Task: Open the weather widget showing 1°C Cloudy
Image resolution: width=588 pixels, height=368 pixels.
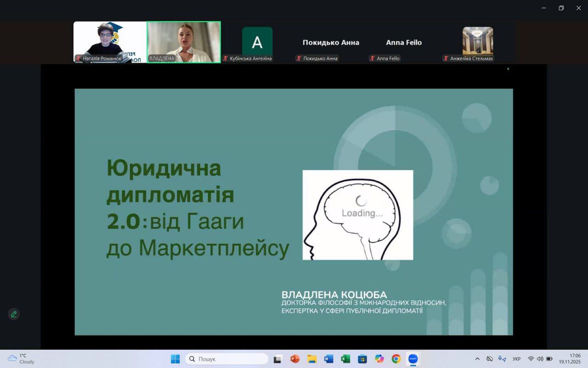Action: (x=18, y=358)
